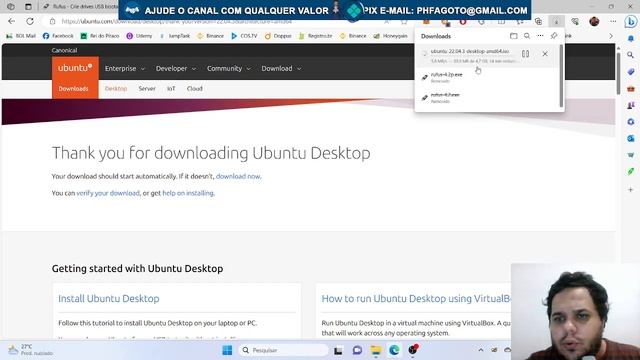This screenshot has width=640, height=360.
Task: Cancel the Ubuntu ISO download
Action: coord(545,54)
